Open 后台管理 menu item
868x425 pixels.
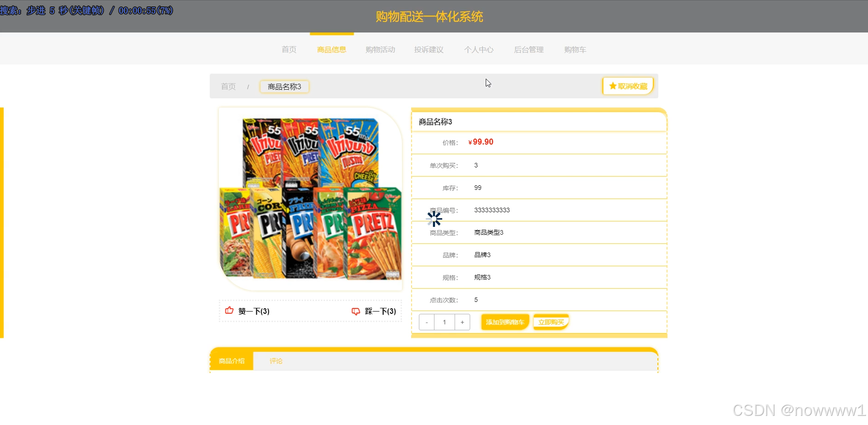[x=529, y=49]
